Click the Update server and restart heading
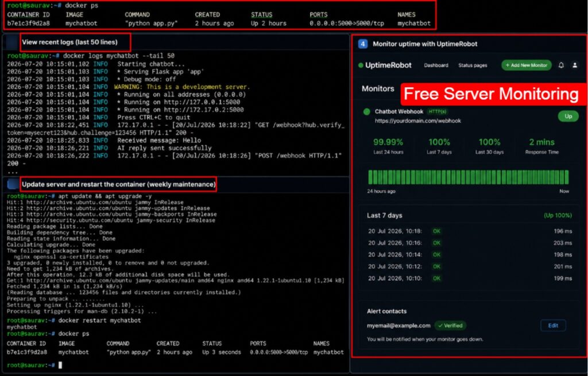This screenshot has width=588, height=376. (118, 184)
